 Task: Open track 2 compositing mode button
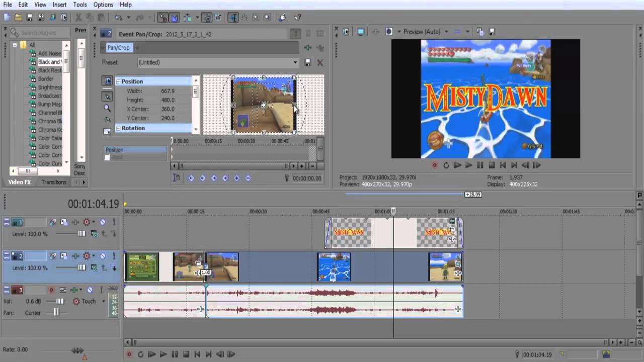94,267
